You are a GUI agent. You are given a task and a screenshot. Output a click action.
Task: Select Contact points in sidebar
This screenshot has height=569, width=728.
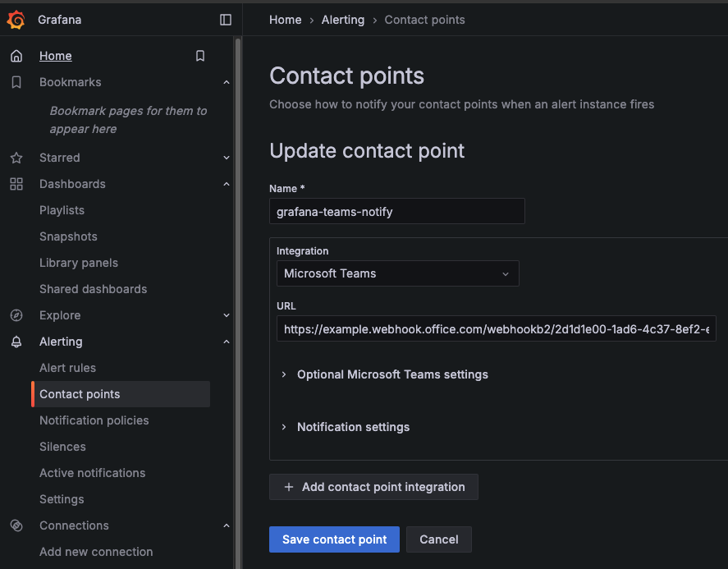click(121, 394)
